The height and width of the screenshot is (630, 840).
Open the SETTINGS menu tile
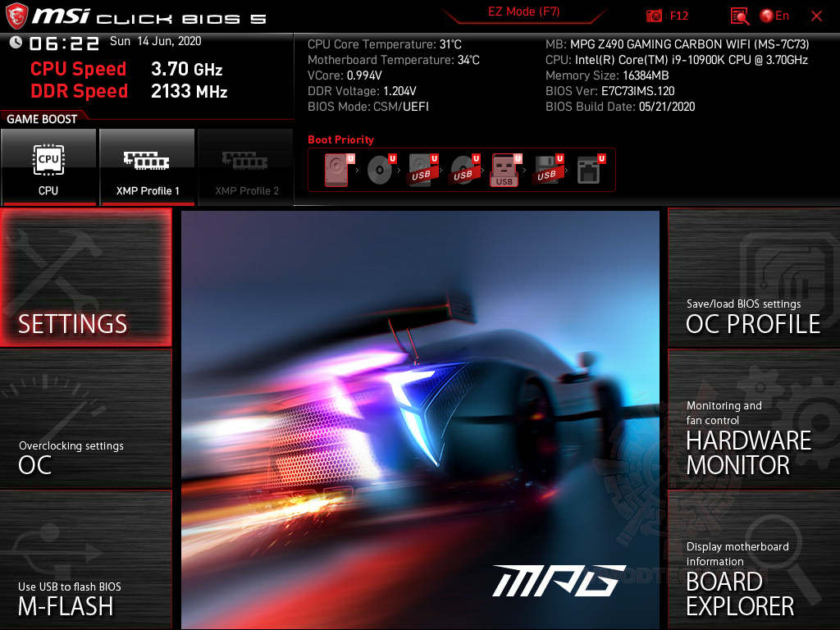(x=85, y=277)
